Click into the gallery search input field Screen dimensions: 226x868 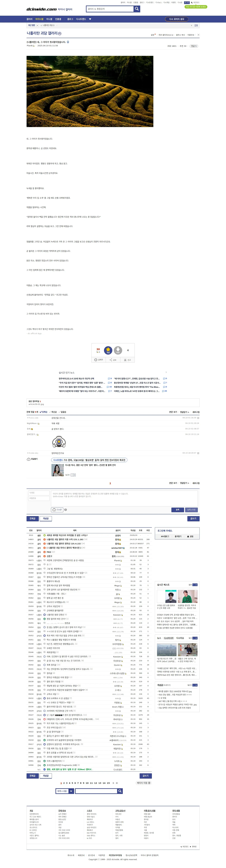click(x=110, y=9)
